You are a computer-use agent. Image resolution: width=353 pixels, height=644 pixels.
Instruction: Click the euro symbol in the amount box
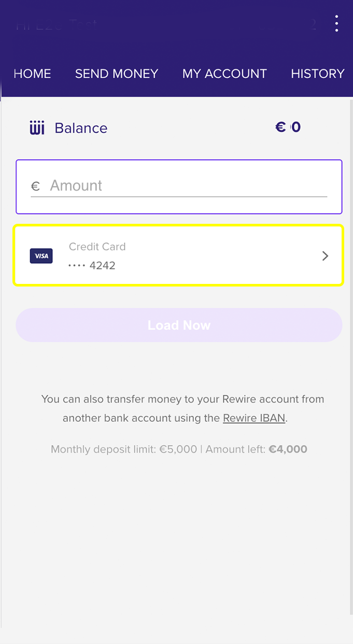[35, 187]
